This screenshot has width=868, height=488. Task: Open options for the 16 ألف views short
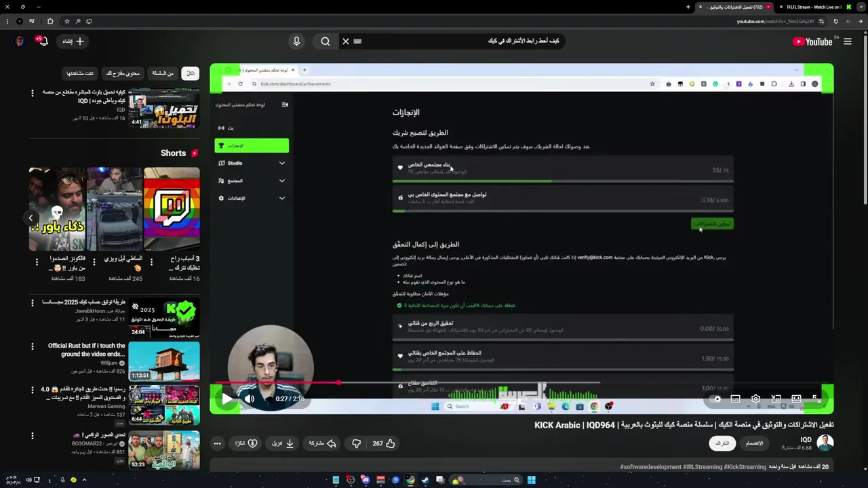[151, 261]
